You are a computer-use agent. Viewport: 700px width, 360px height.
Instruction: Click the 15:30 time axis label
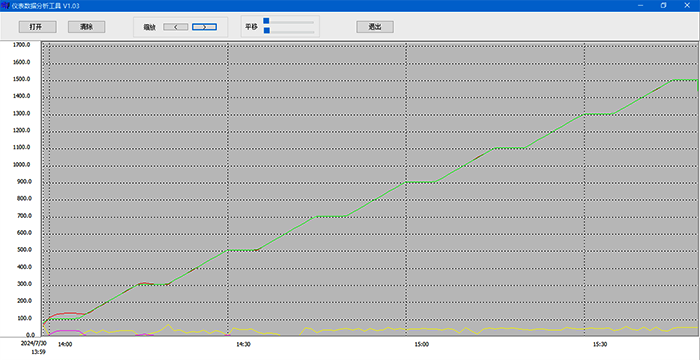point(600,344)
